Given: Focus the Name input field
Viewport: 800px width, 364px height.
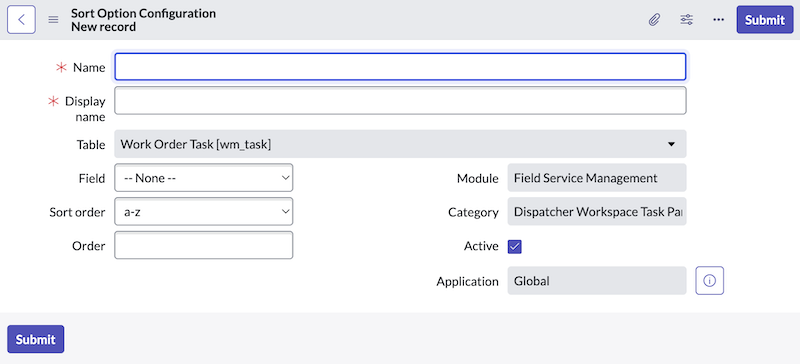Looking at the screenshot, I should 401,67.
